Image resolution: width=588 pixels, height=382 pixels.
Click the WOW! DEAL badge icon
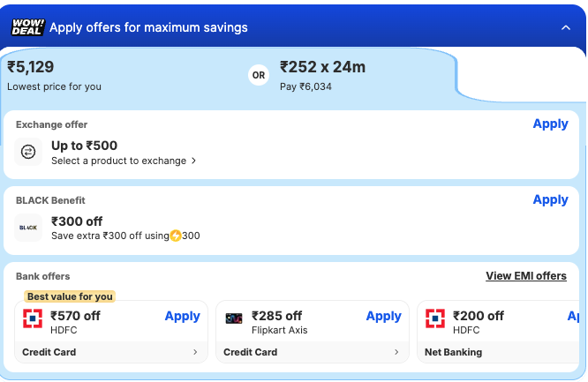(x=27, y=27)
